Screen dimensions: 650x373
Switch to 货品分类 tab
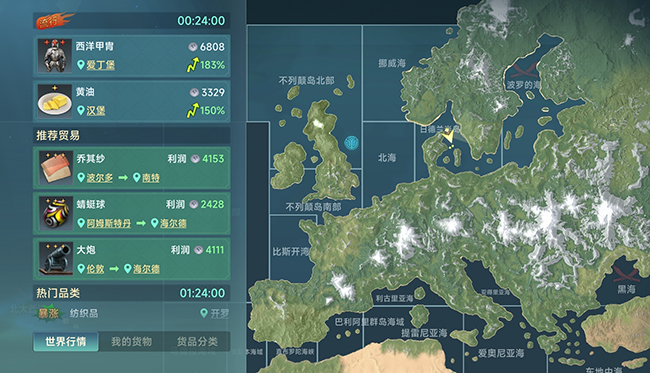197,342
